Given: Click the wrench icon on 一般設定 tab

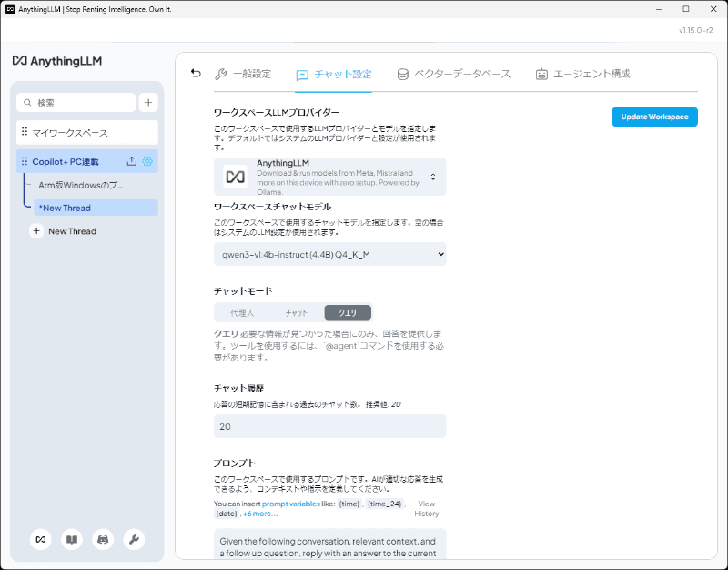Looking at the screenshot, I should point(221,75).
